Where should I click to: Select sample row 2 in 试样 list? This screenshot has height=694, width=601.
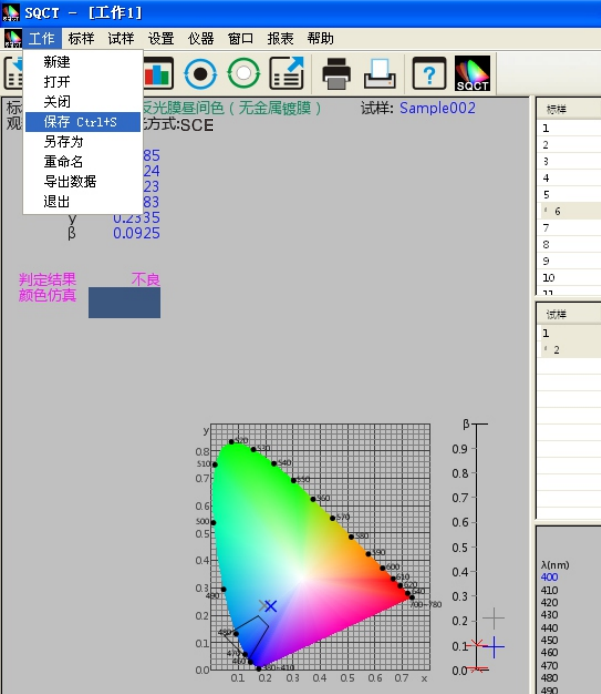[x=557, y=349]
